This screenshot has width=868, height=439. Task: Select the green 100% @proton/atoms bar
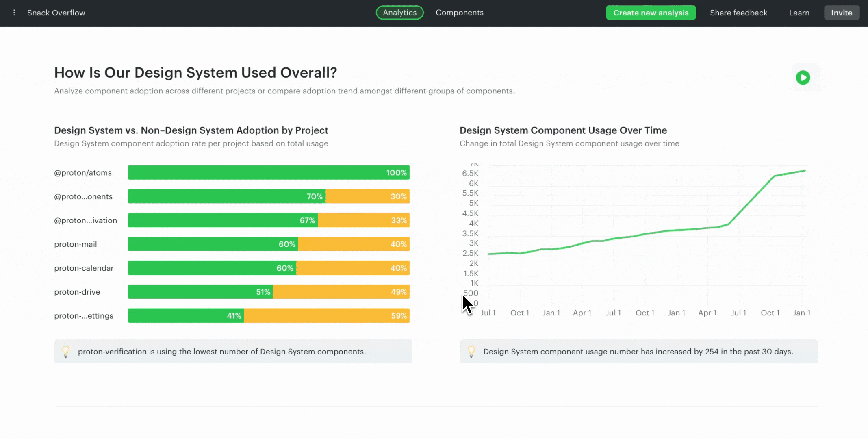click(268, 172)
